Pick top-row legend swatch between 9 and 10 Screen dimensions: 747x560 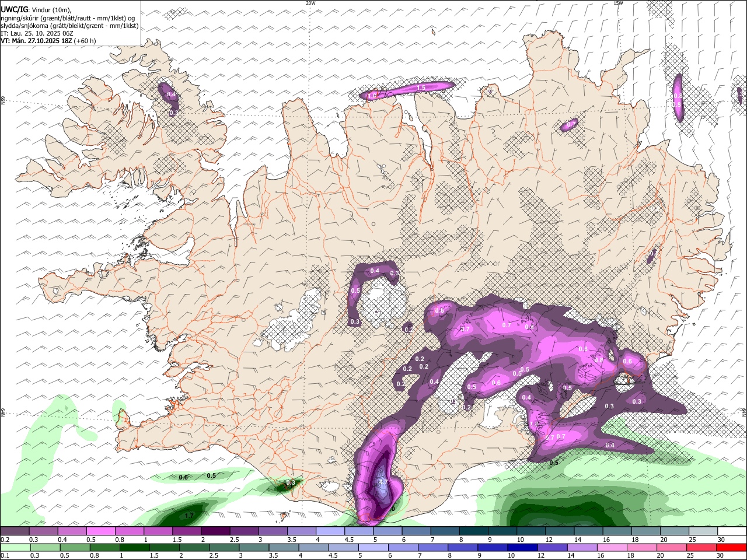click(502, 531)
